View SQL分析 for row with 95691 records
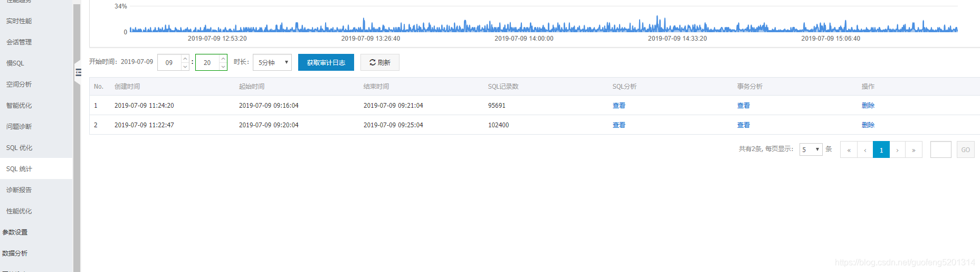This screenshot has width=980, height=272. coord(619,106)
